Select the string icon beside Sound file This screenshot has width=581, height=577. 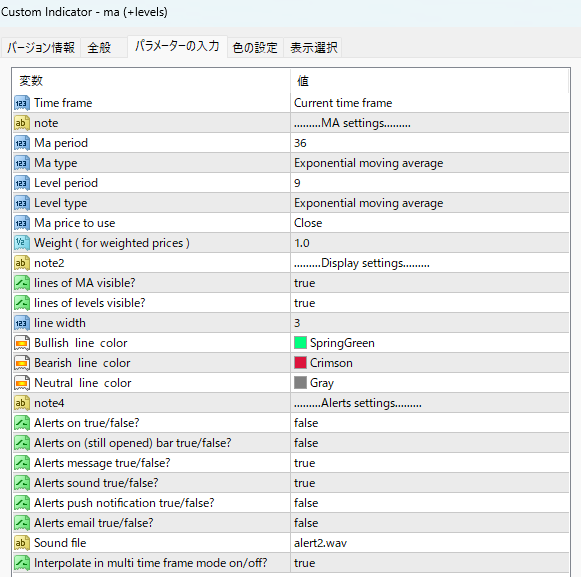pyautogui.click(x=21, y=543)
